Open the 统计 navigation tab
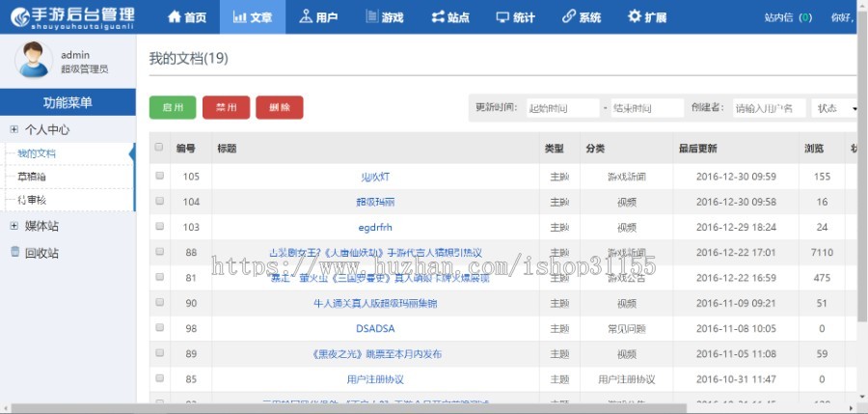This screenshot has height=414, width=868. (x=515, y=16)
